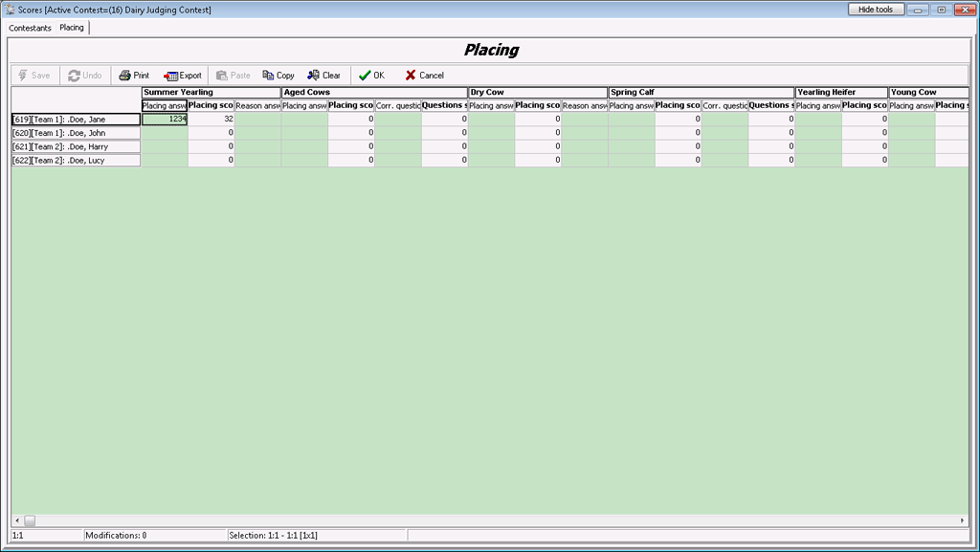This screenshot has width=980, height=552.
Task: Click Jane's Summer Yearling placing answer cell
Action: (165, 120)
